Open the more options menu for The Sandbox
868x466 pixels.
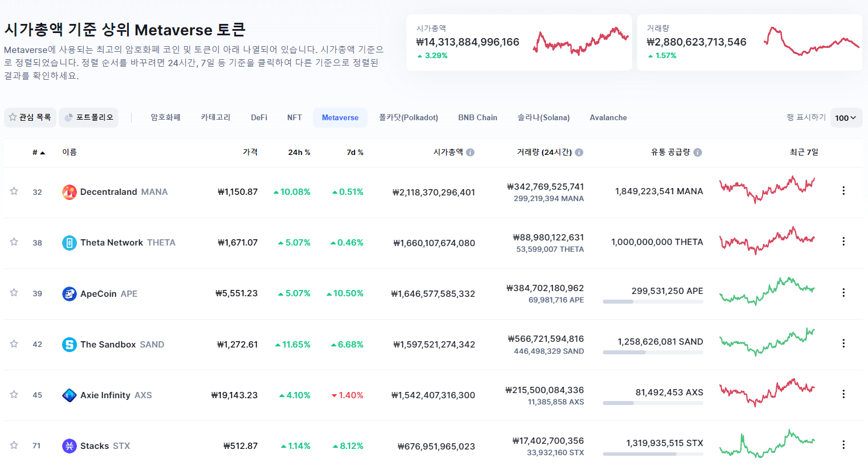tap(843, 344)
